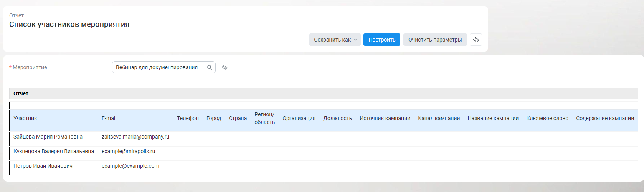Click email zaitseva.maria@company.ru
644x192 pixels.
pos(135,137)
